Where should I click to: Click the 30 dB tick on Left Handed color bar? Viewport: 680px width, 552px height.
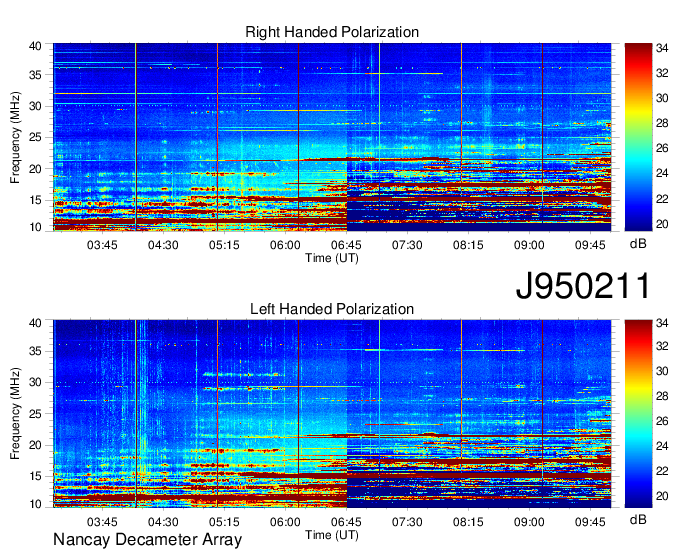[x=662, y=371]
